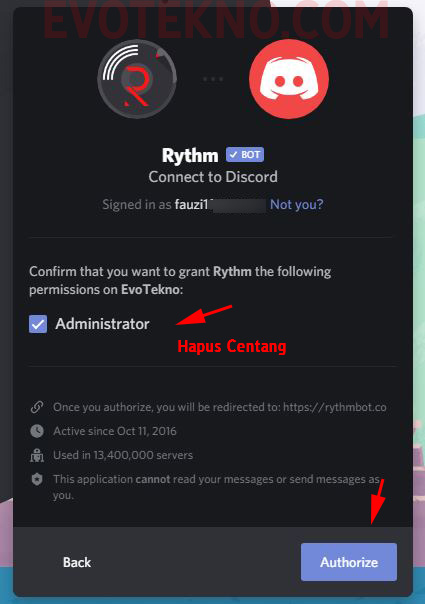The height and width of the screenshot is (604, 425).
Task: Go Back to the previous step
Action: (77, 562)
